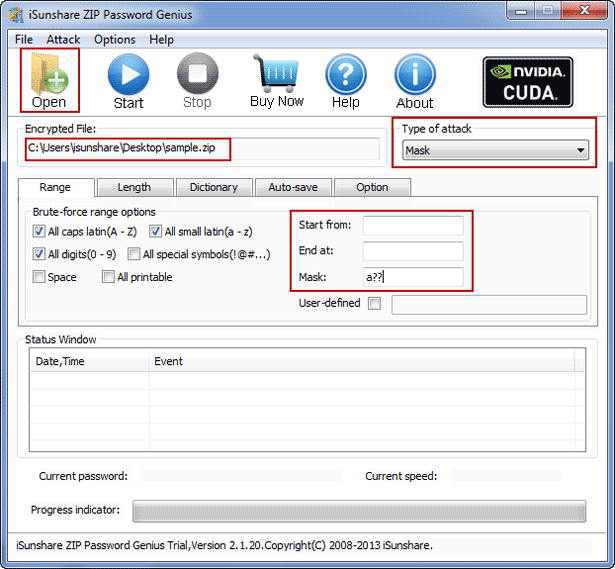Uncheck All digits(0 - 9)

click(x=39, y=254)
